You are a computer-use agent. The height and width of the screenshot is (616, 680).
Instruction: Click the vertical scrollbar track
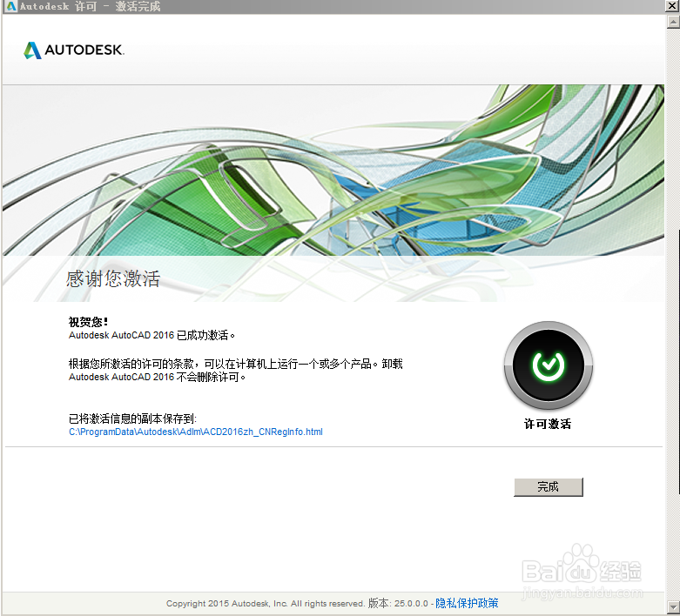(x=673, y=314)
